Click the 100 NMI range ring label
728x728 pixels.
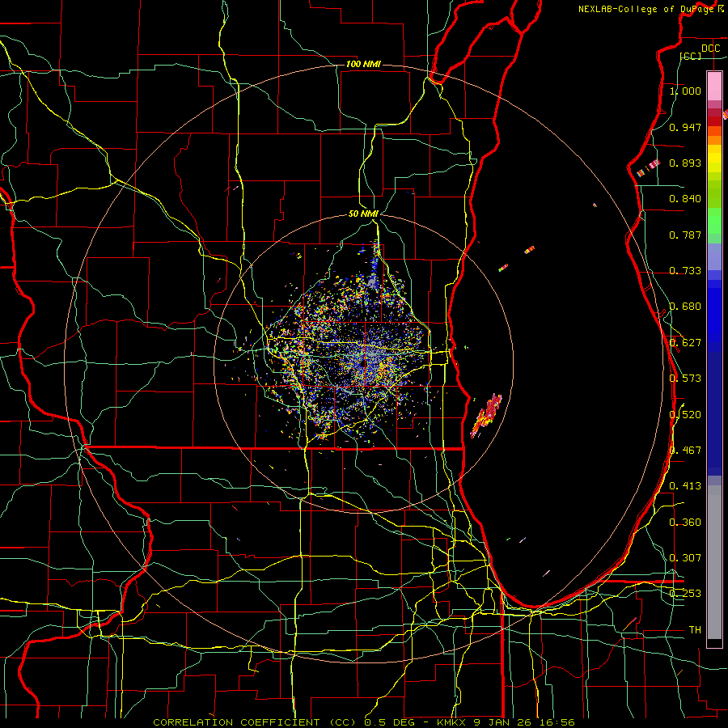363,64
